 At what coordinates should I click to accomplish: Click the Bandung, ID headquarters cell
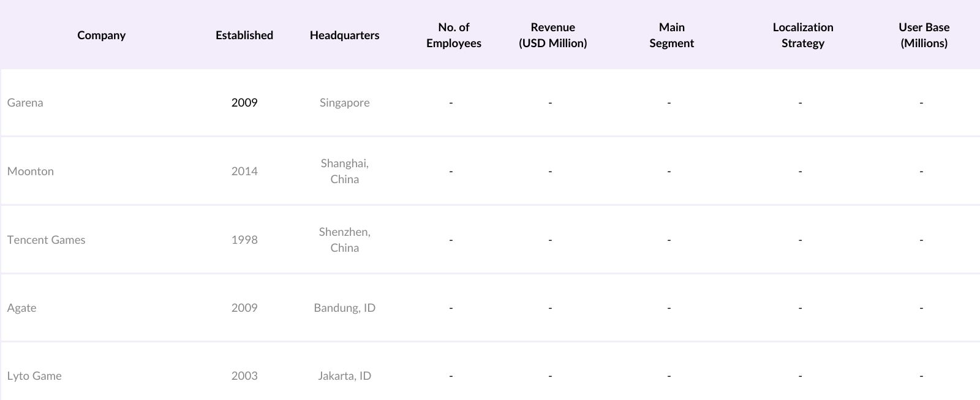[x=344, y=308]
